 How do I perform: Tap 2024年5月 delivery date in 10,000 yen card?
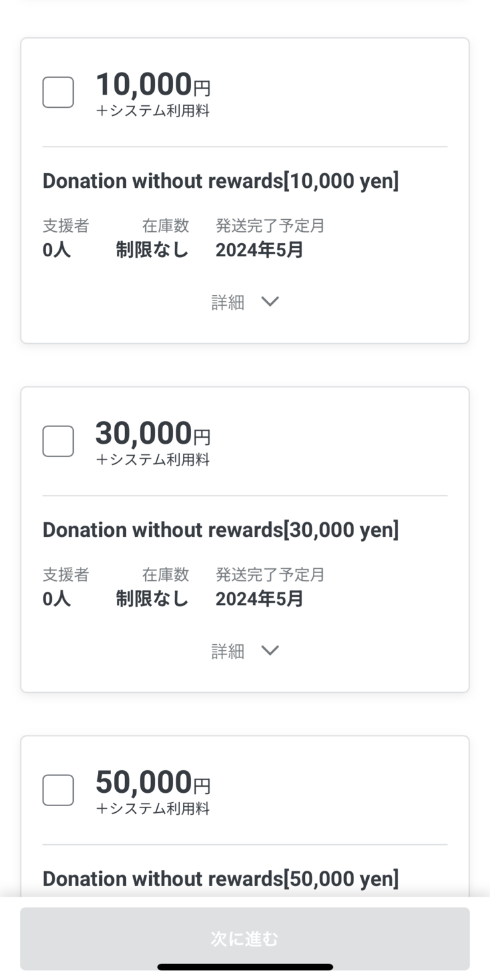point(259,250)
